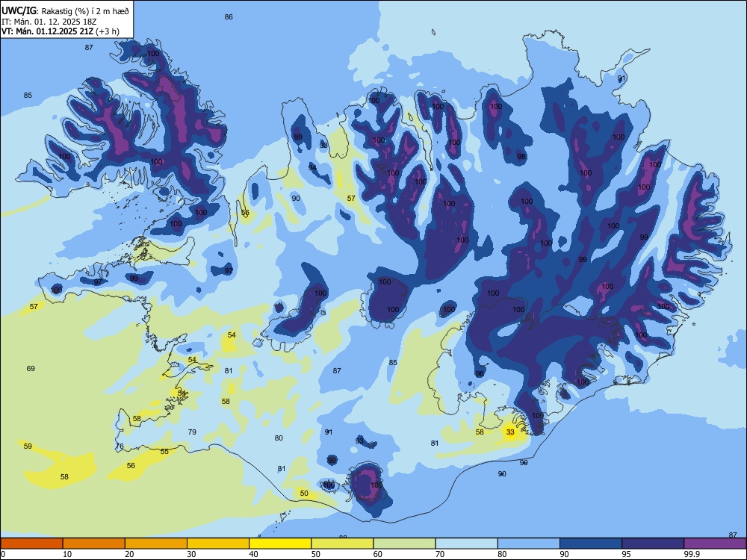Click the legend tick label '99.9'
This screenshot has width=747, height=560.
(x=692, y=554)
